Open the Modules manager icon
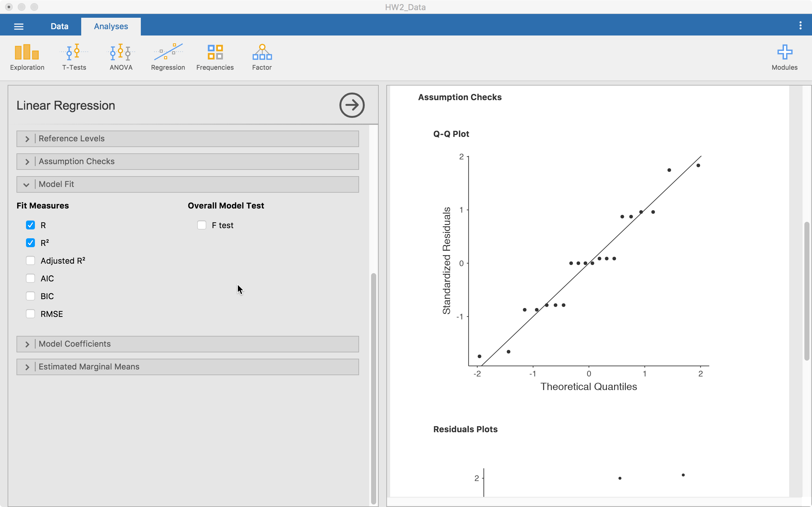812x507 pixels. (x=784, y=56)
